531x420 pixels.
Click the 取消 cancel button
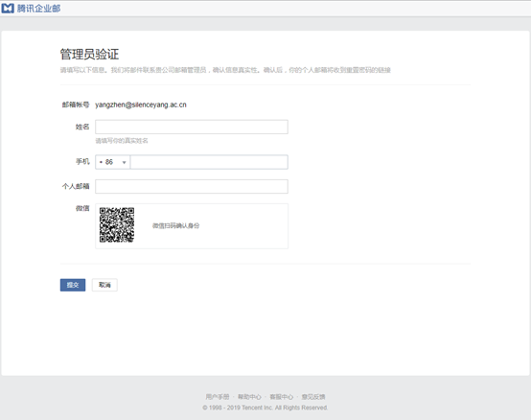pos(104,285)
